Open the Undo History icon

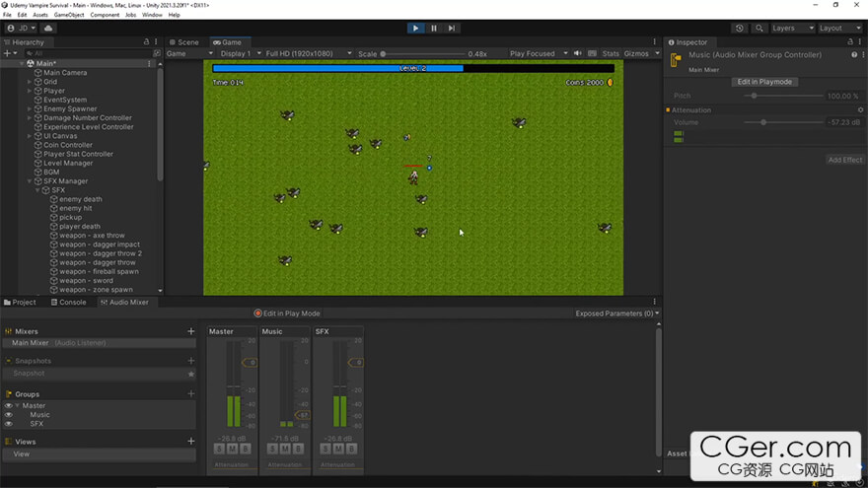point(740,29)
